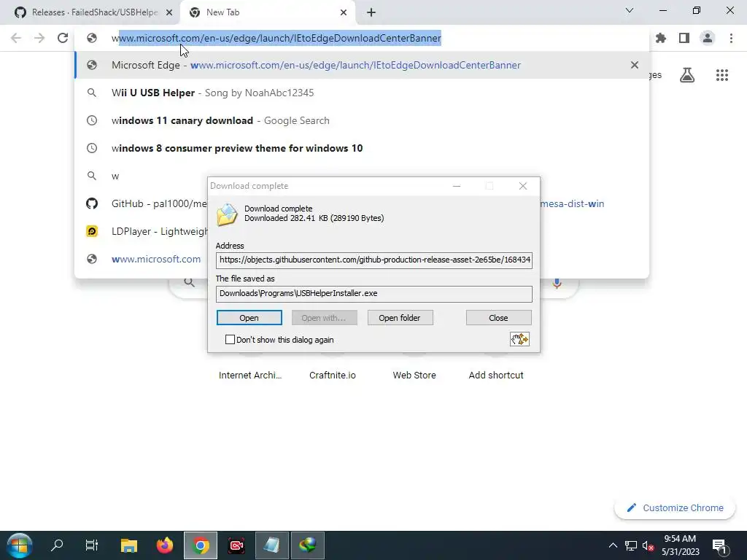The height and width of the screenshot is (560, 747).
Task: Check Don't show this dialog again
Action: (x=230, y=340)
